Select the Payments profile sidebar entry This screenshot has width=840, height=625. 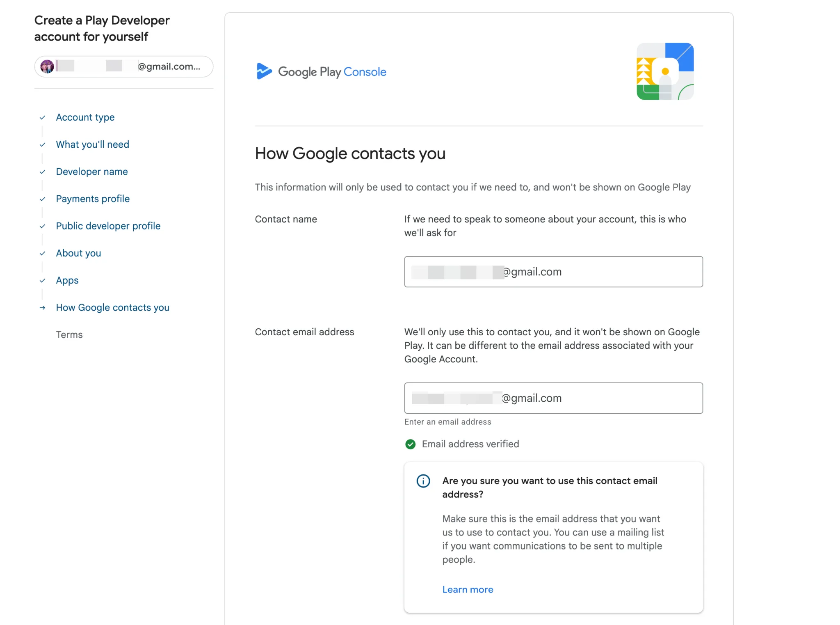[92, 199]
